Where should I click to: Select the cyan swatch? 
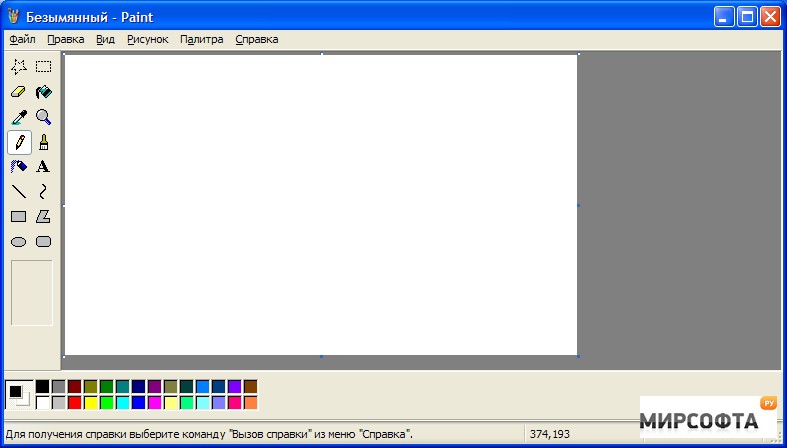(122, 403)
